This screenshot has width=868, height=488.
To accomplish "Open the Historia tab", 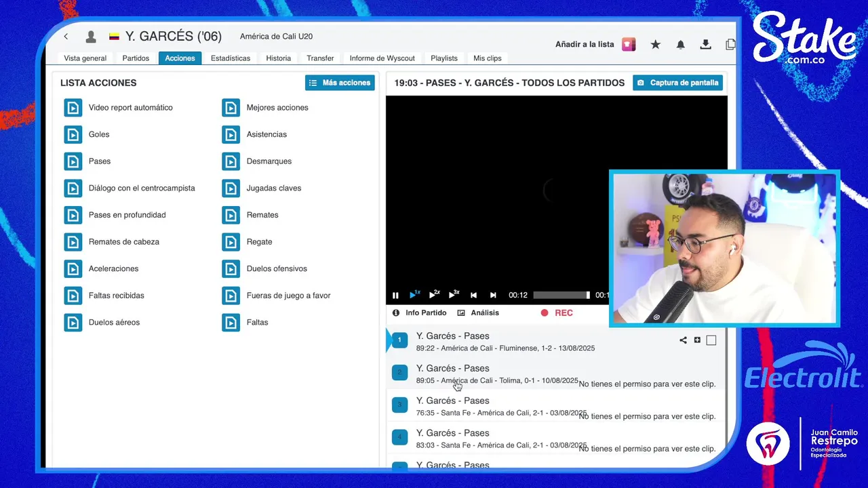I will point(278,58).
